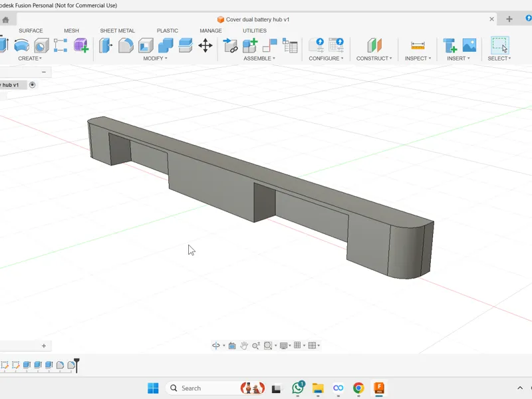Screen dimensions: 532x399
Task: Click the Insert Canvas image icon
Action: [x=469, y=45]
